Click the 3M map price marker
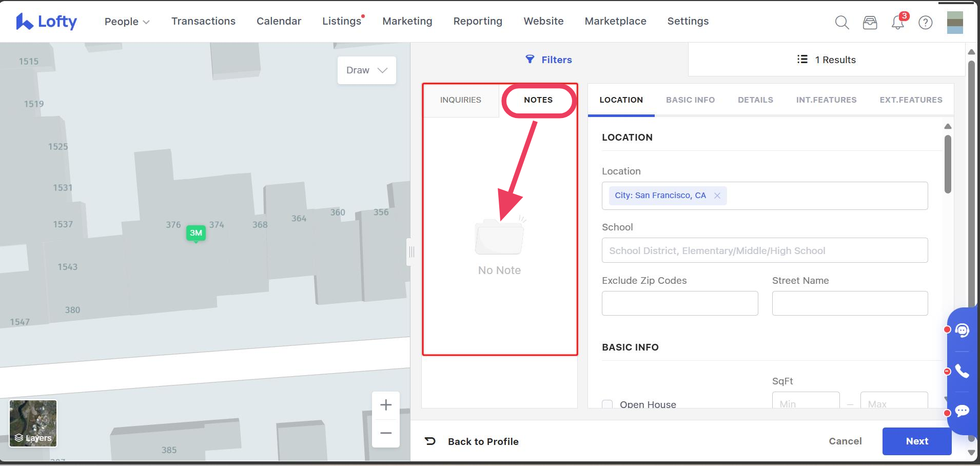Image resolution: width=980 pixels, height=466 pixels. pyautogui.click(x=196, y=233)
